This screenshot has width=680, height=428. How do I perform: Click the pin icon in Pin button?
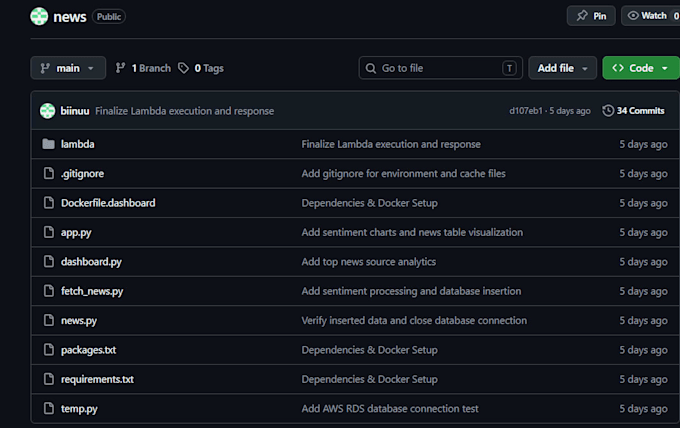pyautogui.click(x=582, y=16)
